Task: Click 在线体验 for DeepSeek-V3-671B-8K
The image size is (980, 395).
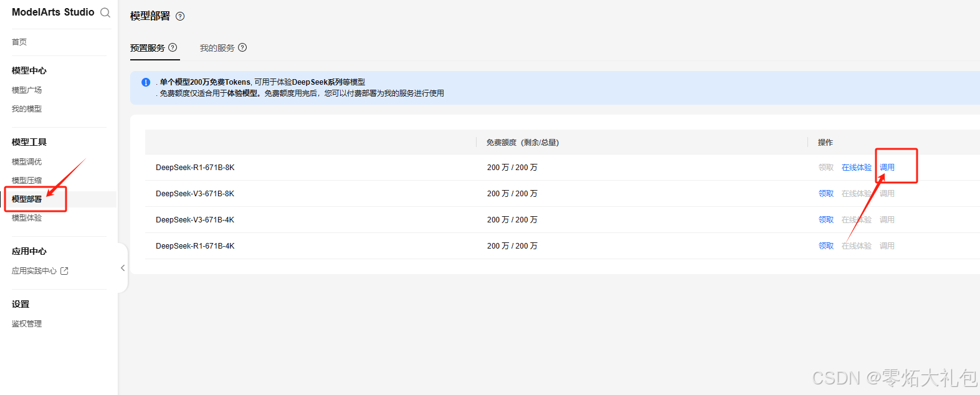Action: [857, 194]
